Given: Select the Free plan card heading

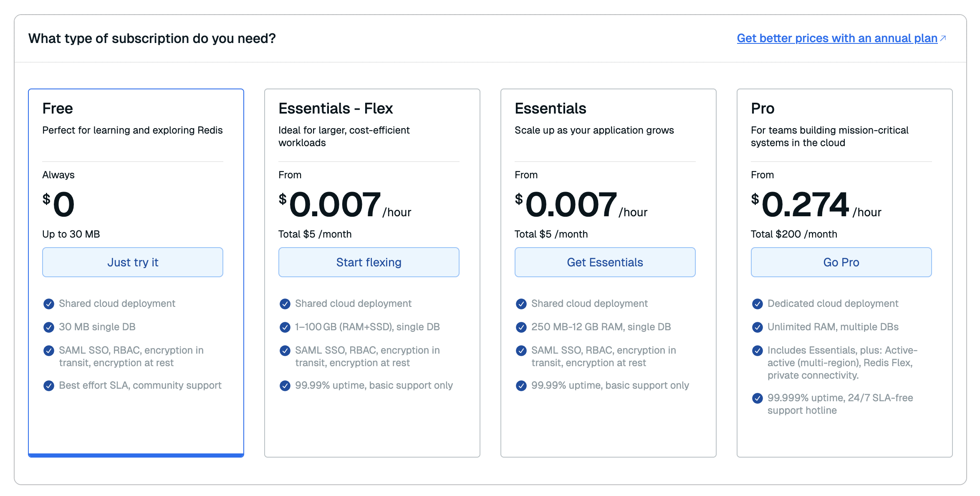Looking at the screenshot, I should (58, 109).
